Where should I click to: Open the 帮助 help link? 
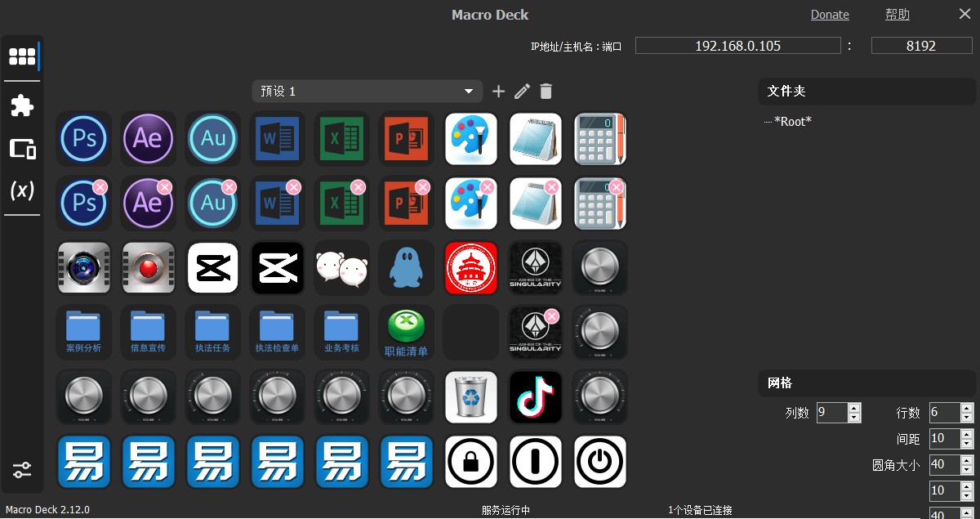point(897,15)
